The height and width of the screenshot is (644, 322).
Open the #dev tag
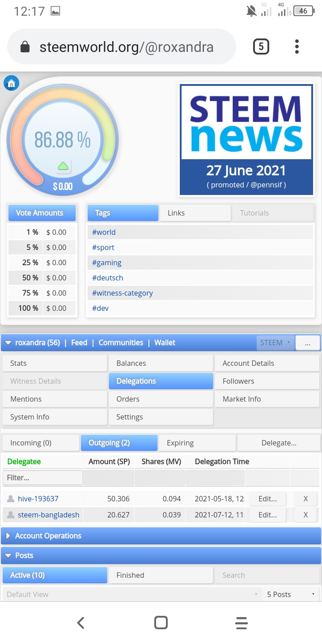[100, 308]
